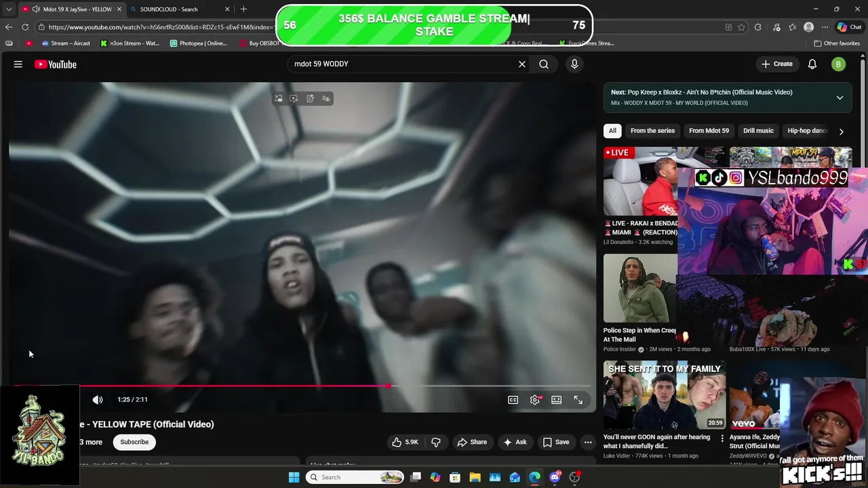Open the video player settings gear
This screenshot has width=868, height=488.
pyautogui.click(x=535, y=400)
